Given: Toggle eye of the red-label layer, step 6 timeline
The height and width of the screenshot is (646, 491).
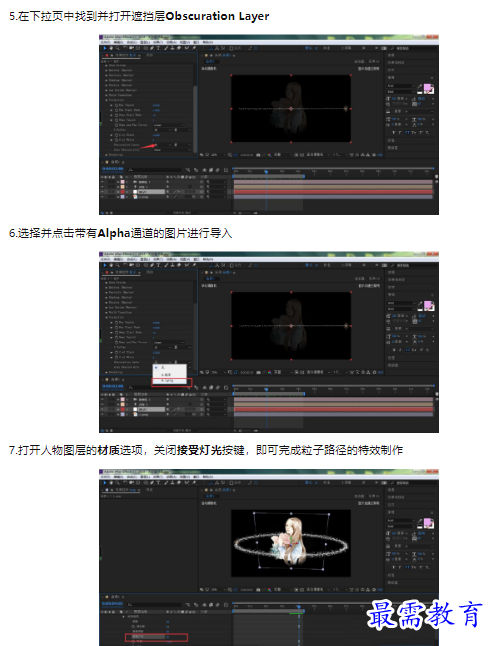Looking at the screenshot, I should (x=102, y=409).
